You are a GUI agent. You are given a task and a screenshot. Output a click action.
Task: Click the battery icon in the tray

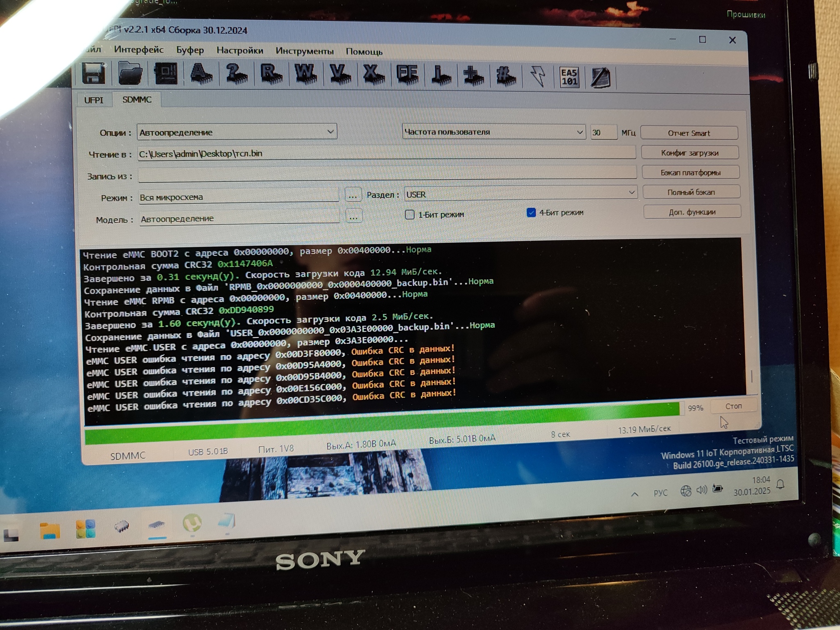pyautogui.click(x=717, y=488)
